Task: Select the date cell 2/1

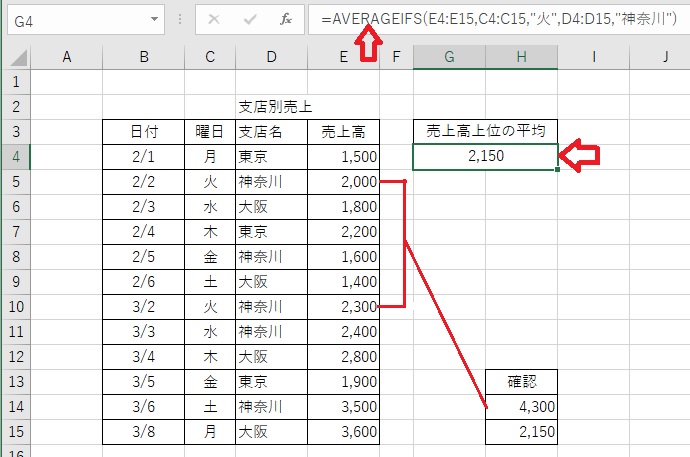Action: [144, 156]
